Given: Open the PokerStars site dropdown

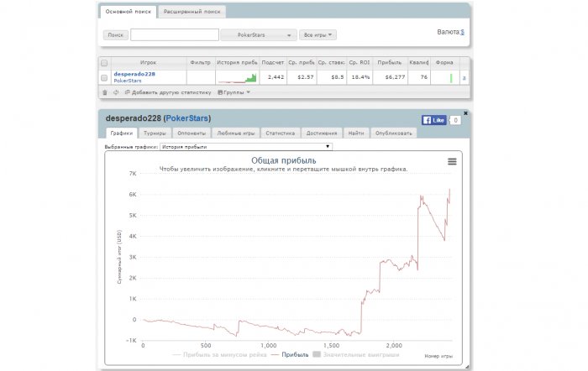Looking at the screenshot, I should point(259,35).
